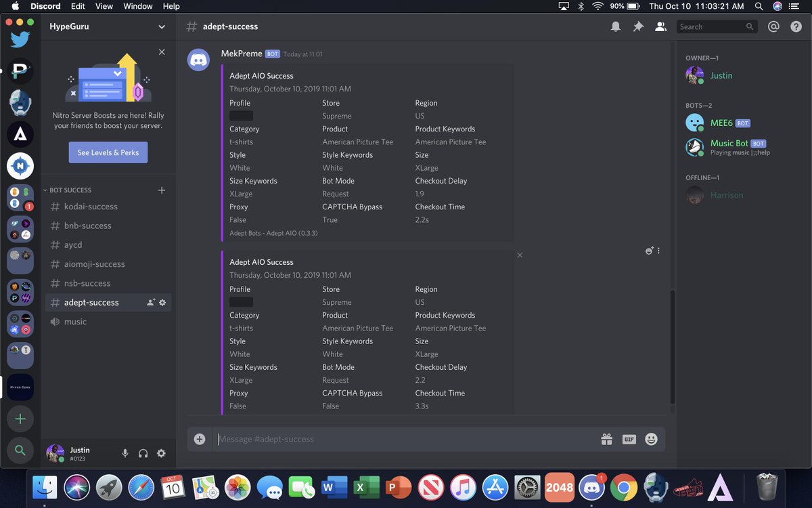Open Twitter server icon in the sidebar
812x508 pixels.
coord(20,39)
